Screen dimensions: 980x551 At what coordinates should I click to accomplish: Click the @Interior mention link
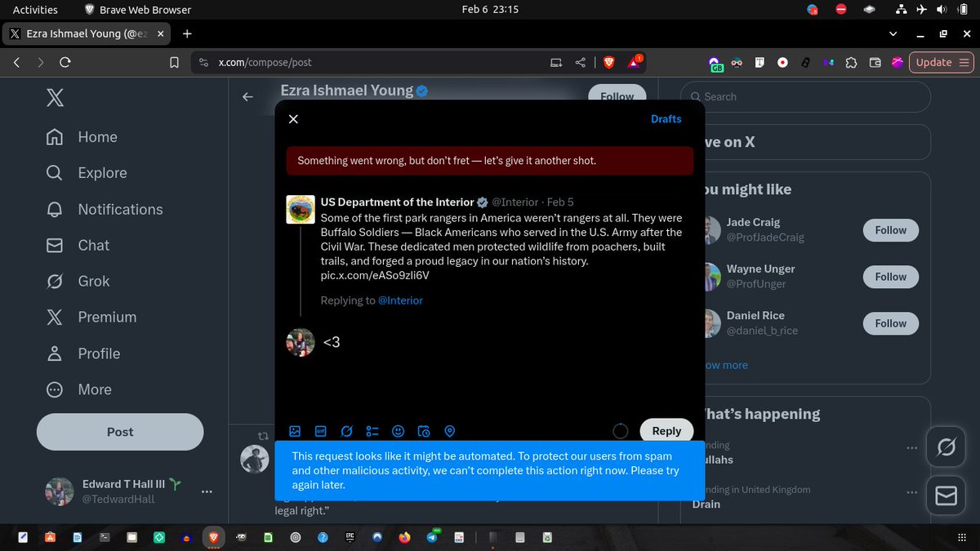400,300
